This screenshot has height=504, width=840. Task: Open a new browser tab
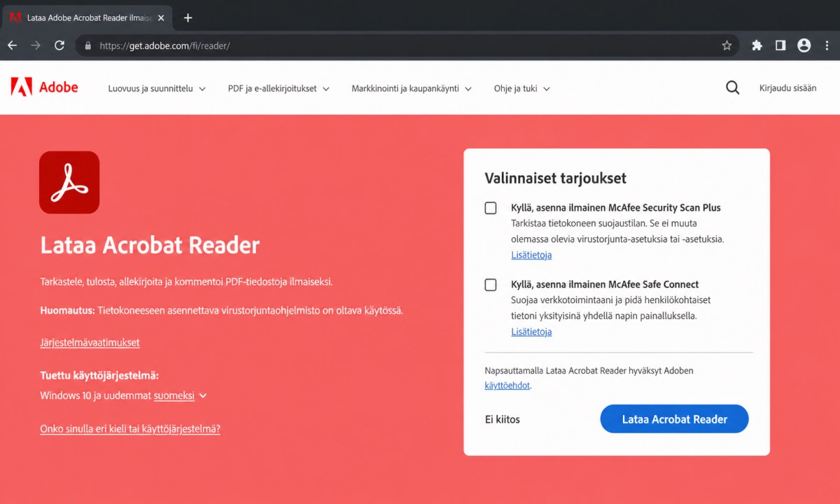pos(188,17)
